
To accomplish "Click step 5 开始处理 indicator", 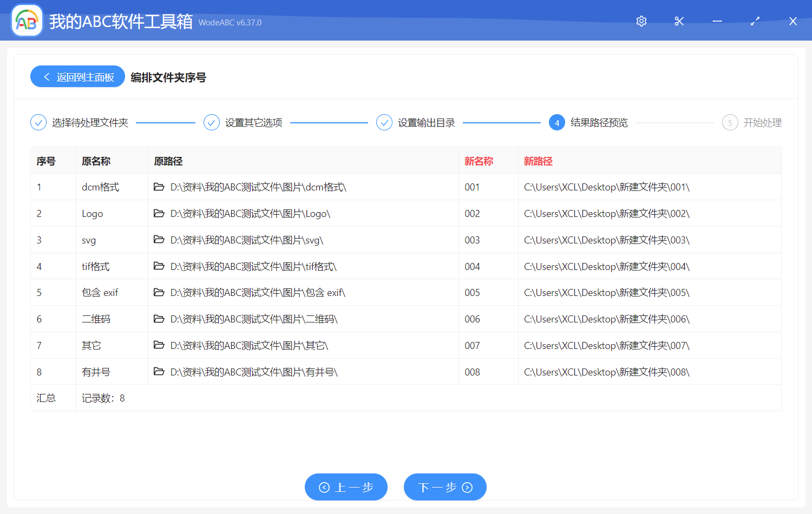I will click(730, 122).
